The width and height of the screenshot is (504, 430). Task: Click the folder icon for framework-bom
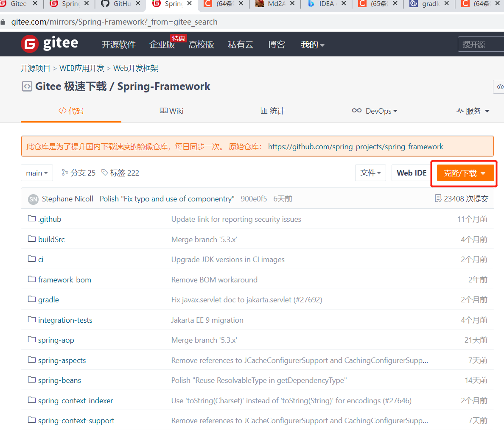32,279
